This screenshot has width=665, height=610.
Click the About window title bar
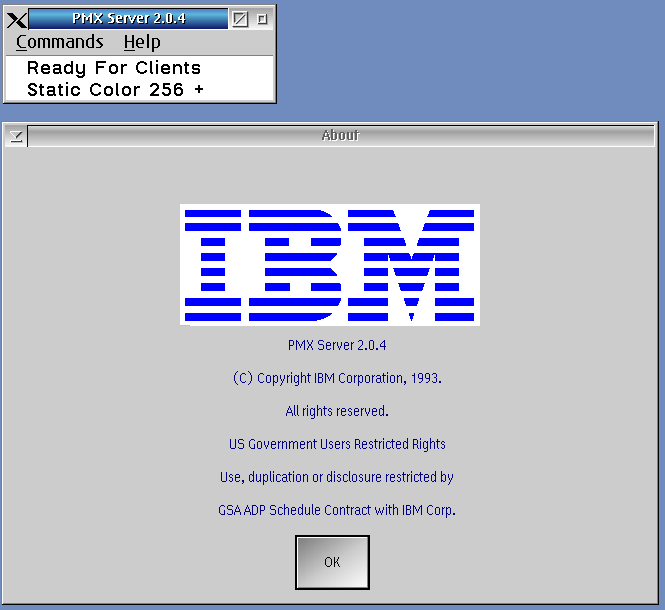340,136
